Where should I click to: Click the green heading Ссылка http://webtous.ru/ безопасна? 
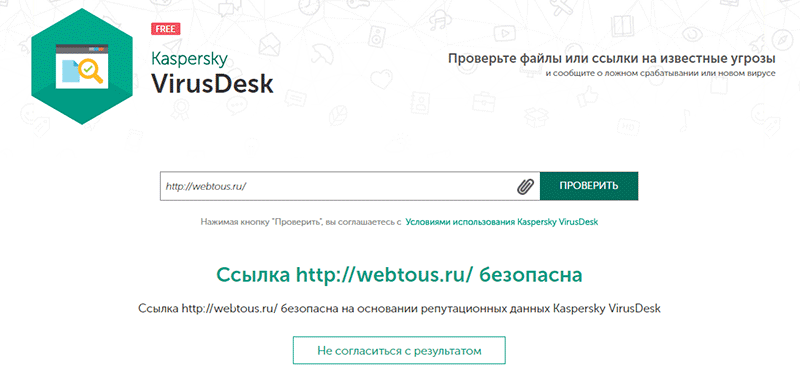pos(399,275)
